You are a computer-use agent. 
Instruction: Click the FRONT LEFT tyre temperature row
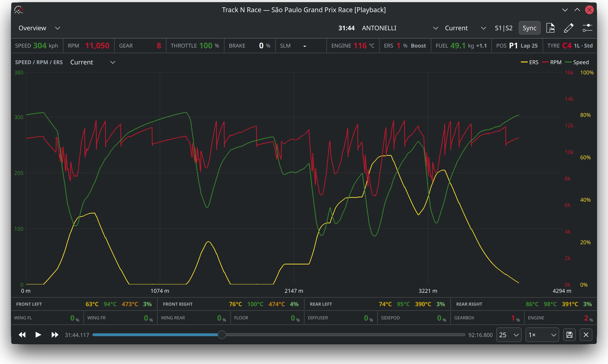click(84, 304)
